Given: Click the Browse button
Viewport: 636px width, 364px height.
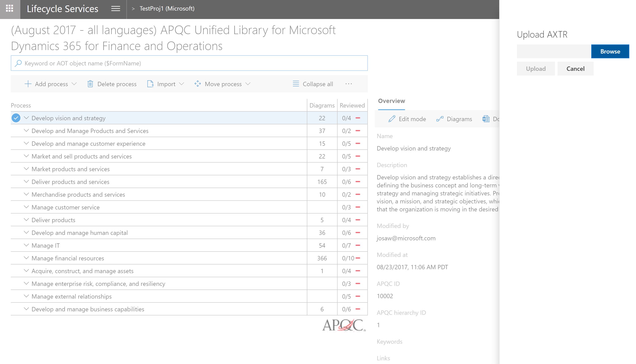Looking at the screenshot, I should [610, 52].
